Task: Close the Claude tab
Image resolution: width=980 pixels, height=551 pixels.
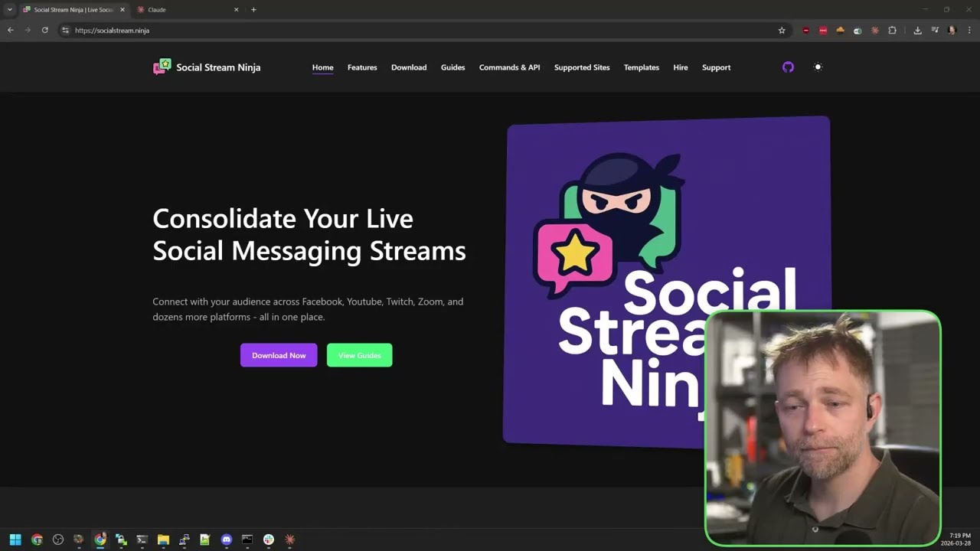Action: (236, 10)
